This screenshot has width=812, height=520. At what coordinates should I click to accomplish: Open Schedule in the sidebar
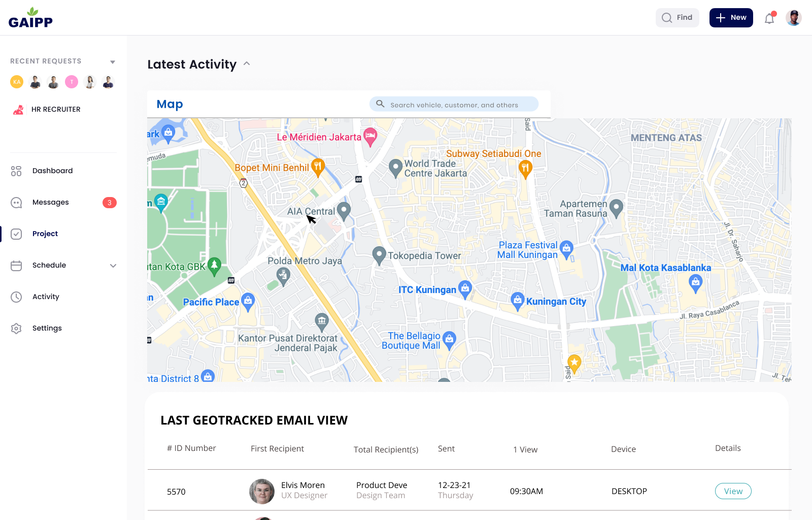tap(49, 266)
